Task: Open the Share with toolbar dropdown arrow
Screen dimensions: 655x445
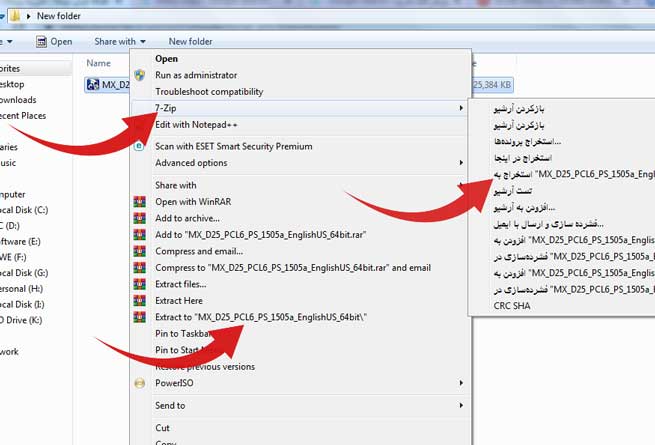Action: [143, 42]
